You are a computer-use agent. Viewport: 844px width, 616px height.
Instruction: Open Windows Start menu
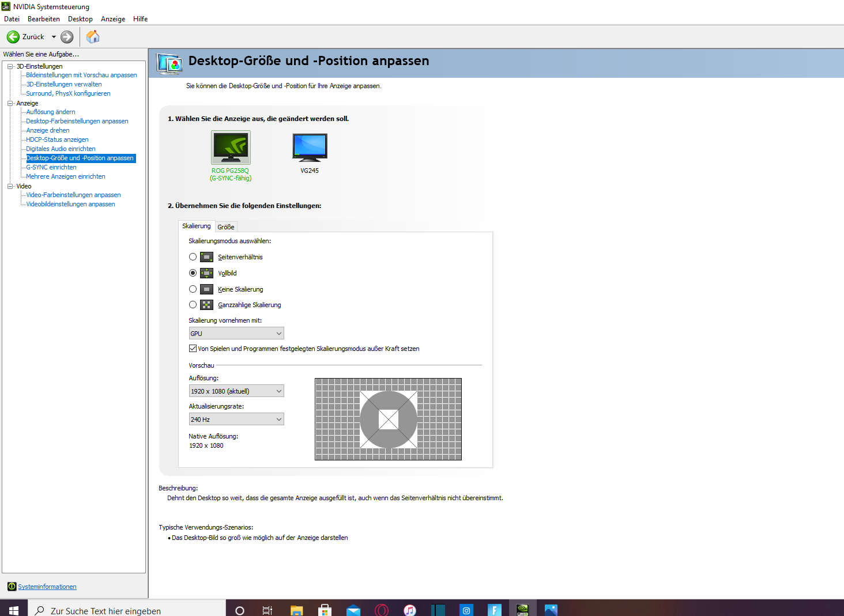14,610
